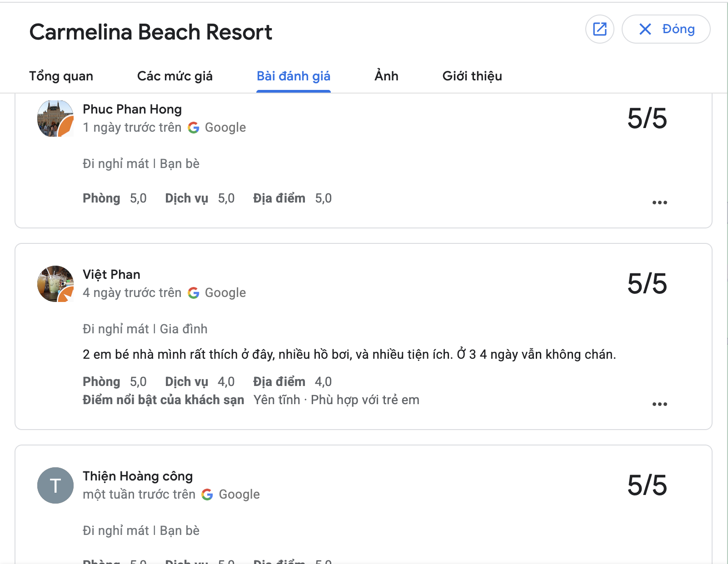Switch to Tổng quan tab

click(61, 76)
